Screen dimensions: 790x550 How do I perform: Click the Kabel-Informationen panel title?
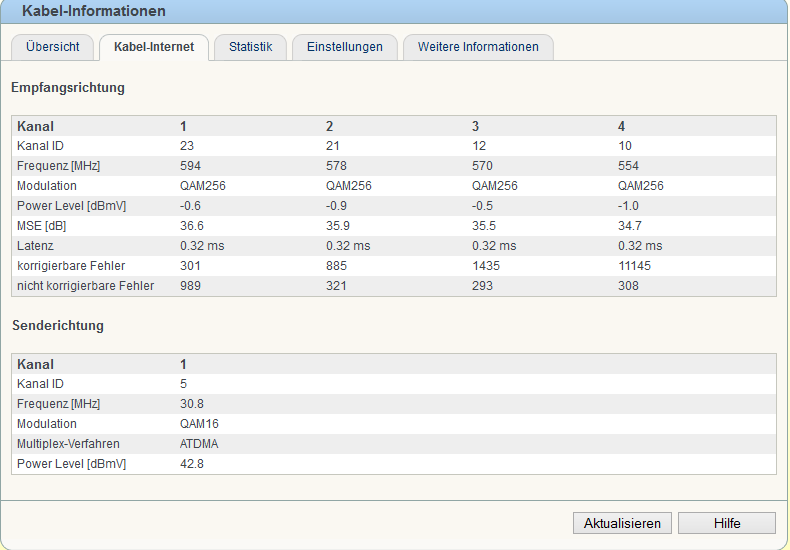point(94,11)
